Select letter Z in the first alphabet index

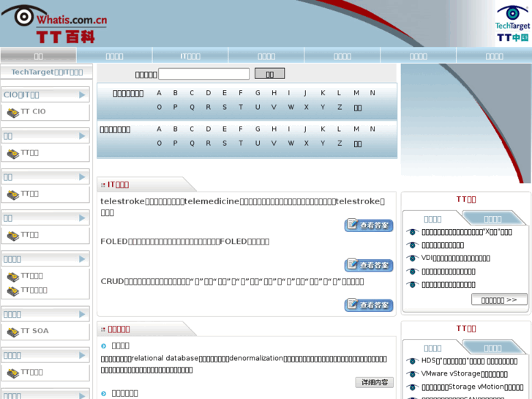point(340,108)
